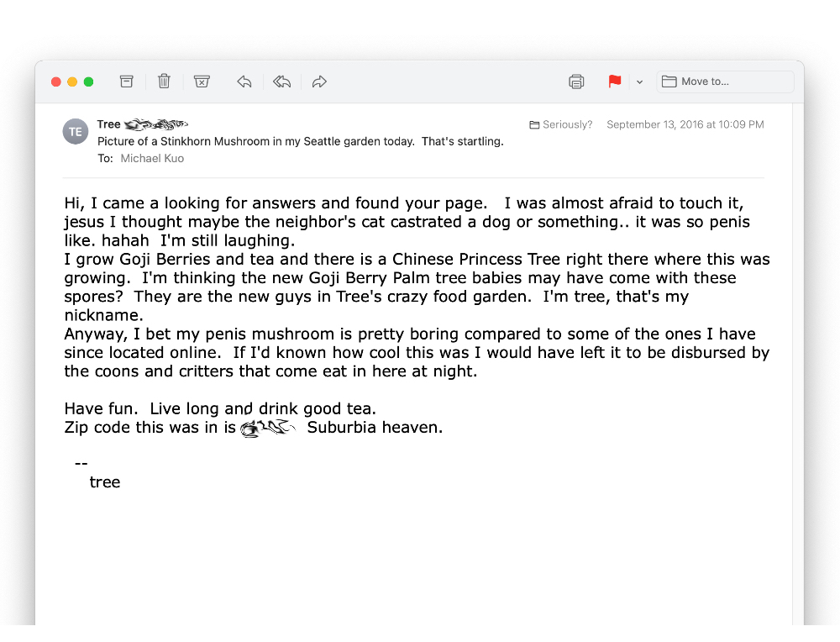Open the Move to… mailbox selector
Screen dimensions: 840x642
(x=726, y=82)
